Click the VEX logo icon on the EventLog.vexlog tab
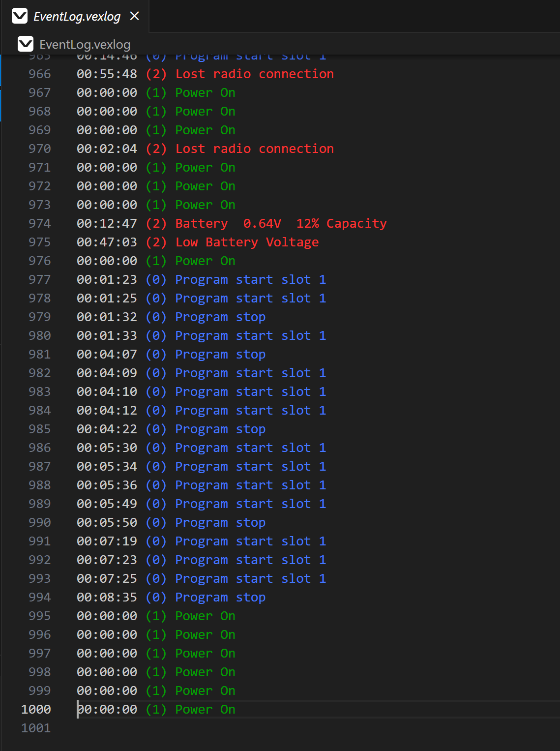Screen dimensions: 560x751 click(x=20, y=16)
